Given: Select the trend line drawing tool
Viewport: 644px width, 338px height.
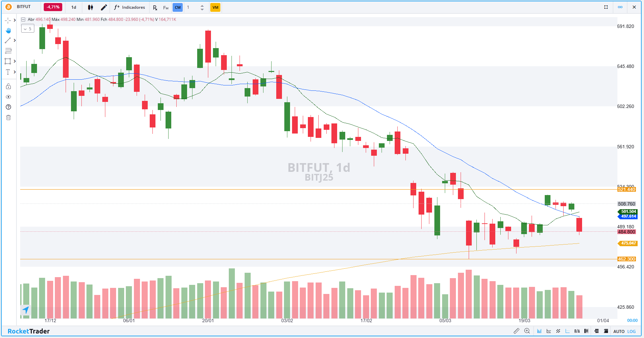Looking at the screenshot, I should (x=8, y=40).
